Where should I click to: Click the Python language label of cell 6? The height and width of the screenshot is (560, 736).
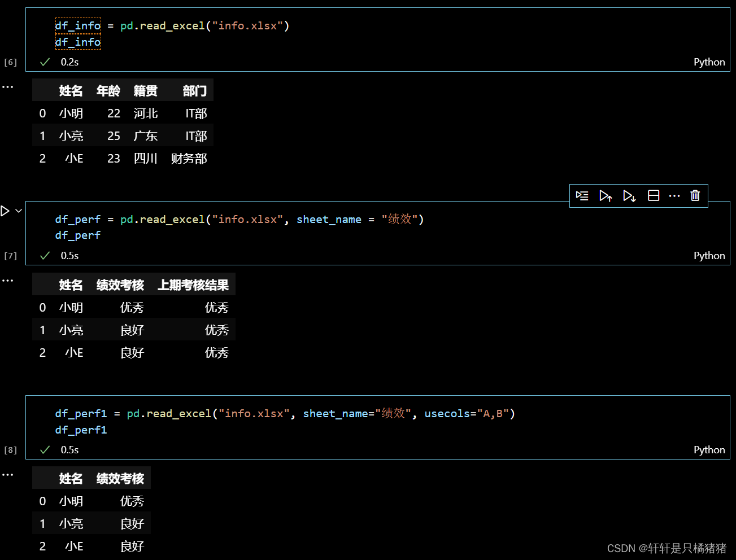tap(709, 62)
